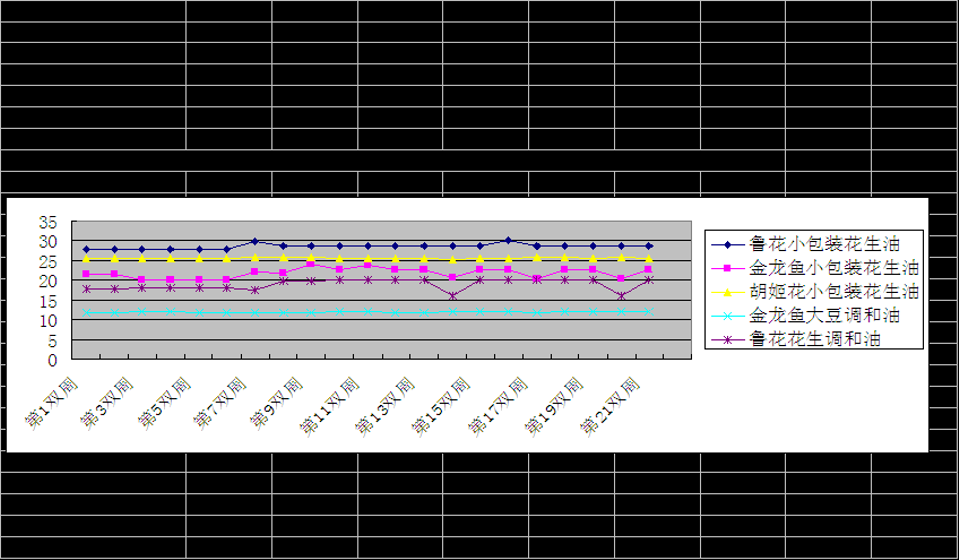Click the 胡姬花小包装花生油 legend text
The height and width of the screenshot is (560, 959).
[834, 292]
